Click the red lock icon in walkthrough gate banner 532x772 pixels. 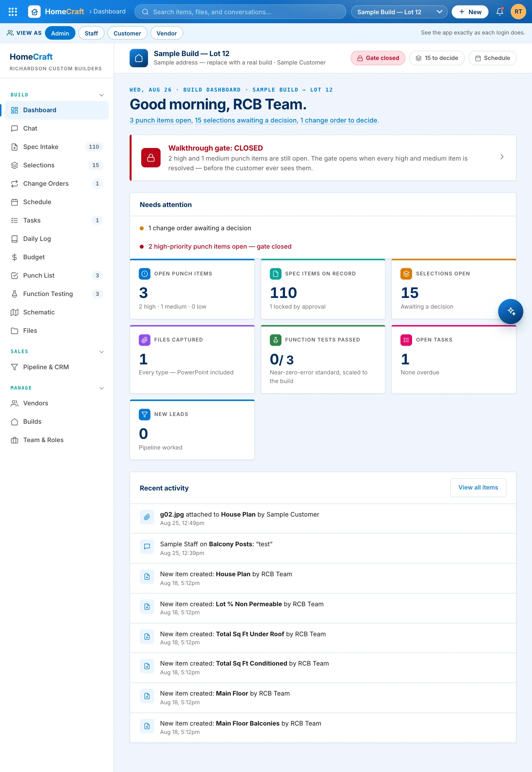coord(151,158)
